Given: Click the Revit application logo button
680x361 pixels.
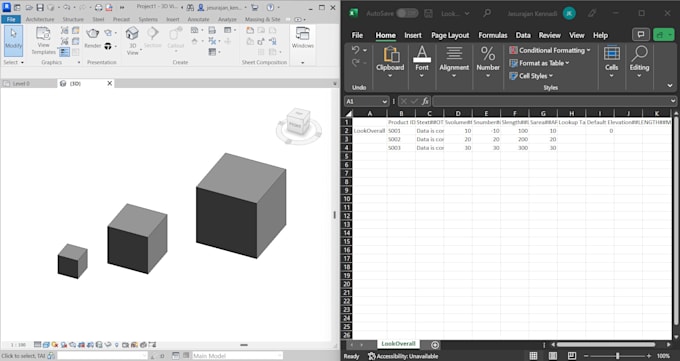Looking at the screenshot, I should (6, 7).
